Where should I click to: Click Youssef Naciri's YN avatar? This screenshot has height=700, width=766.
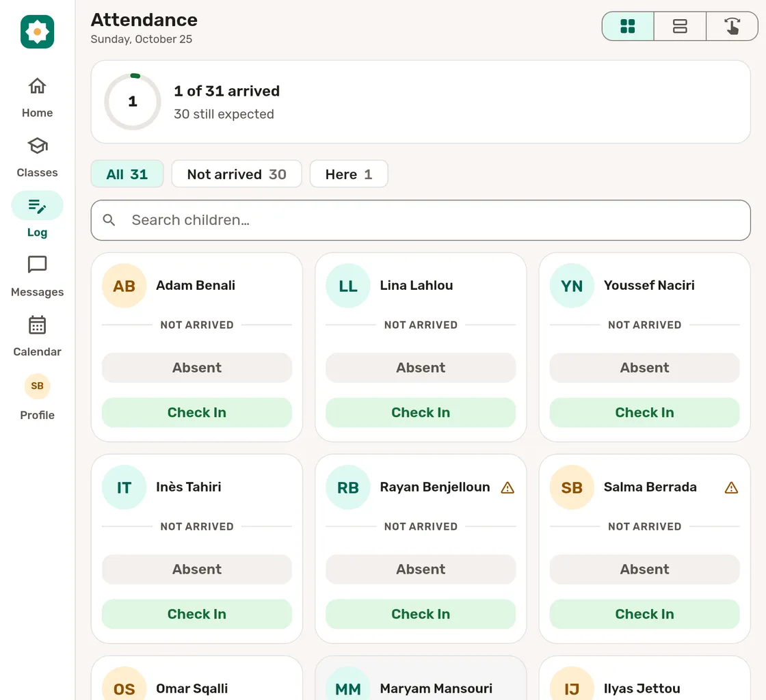coord(572,286)
